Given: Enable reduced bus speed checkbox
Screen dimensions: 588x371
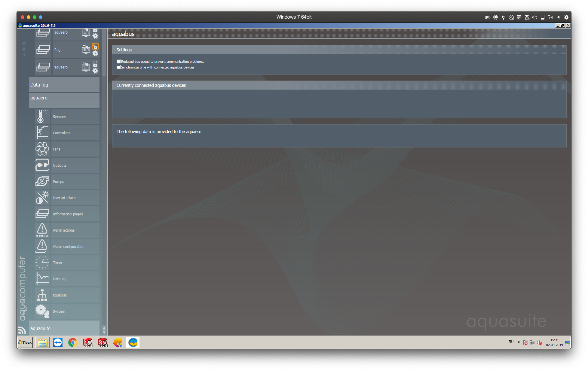Looking at the screenshot, I should click(119, 62).
